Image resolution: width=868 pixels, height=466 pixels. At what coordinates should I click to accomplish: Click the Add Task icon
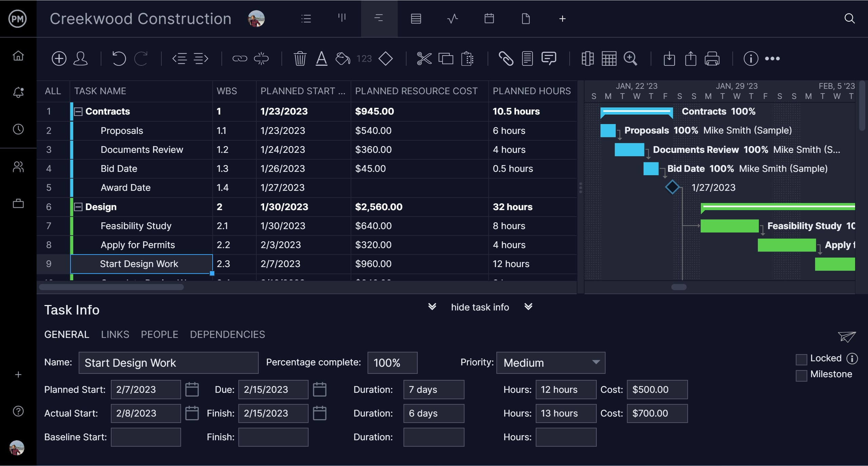(x=59, y=58)
